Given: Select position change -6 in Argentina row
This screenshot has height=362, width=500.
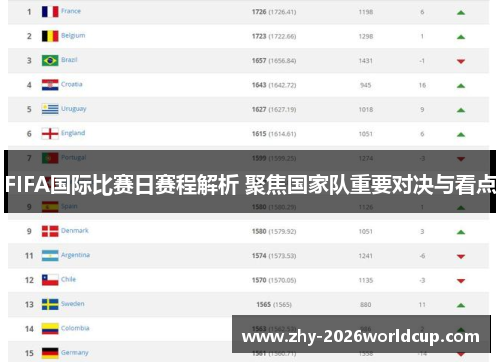Looking at the screenshot, I should point(422,256).
